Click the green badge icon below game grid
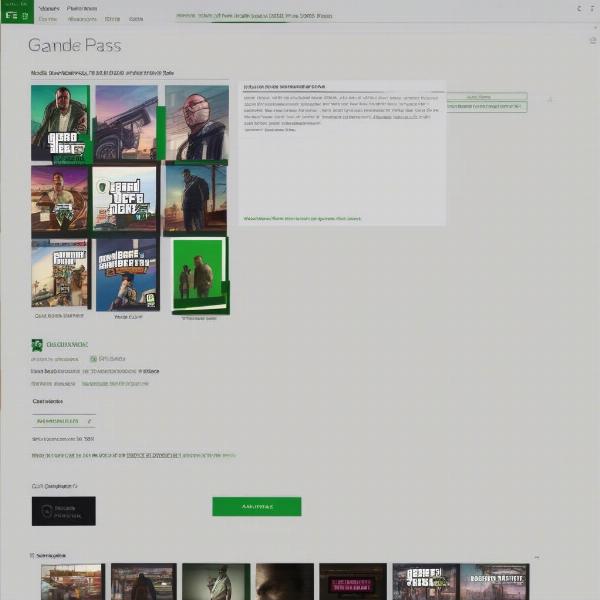600x600 pixels. [x=37, y=345]
